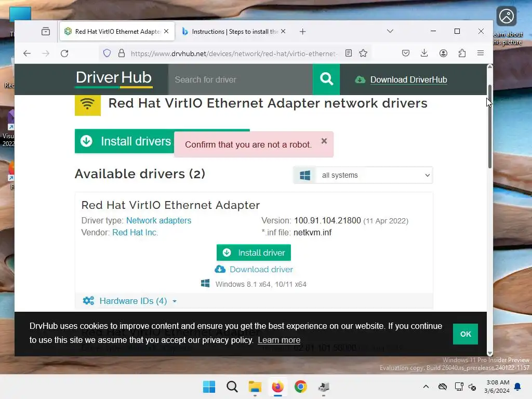Open the tracking protection shield icon
This screenshot has height=399, width=532.
click(107, 54)
